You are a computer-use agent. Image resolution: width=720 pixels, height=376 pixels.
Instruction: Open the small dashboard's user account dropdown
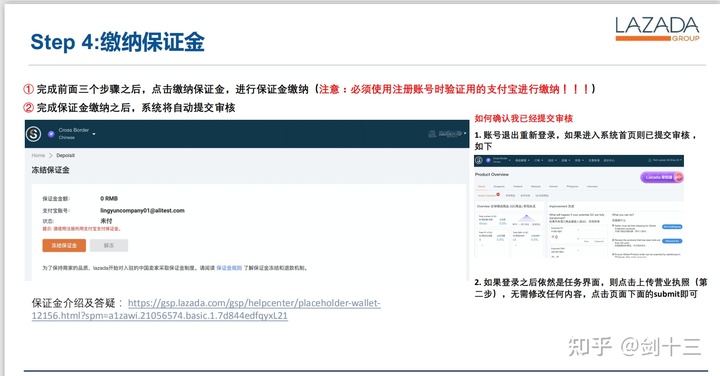click(665, 160)
